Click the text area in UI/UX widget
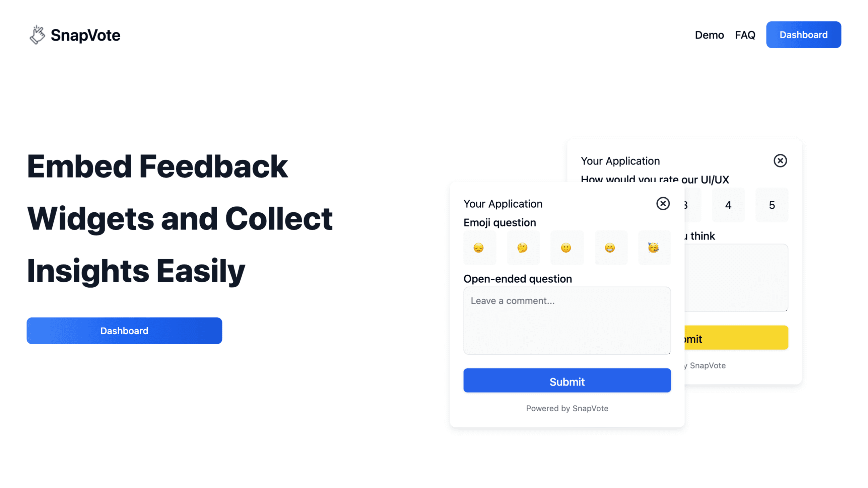This screenshot has height=488, width=868. click(x=736, y=278)
